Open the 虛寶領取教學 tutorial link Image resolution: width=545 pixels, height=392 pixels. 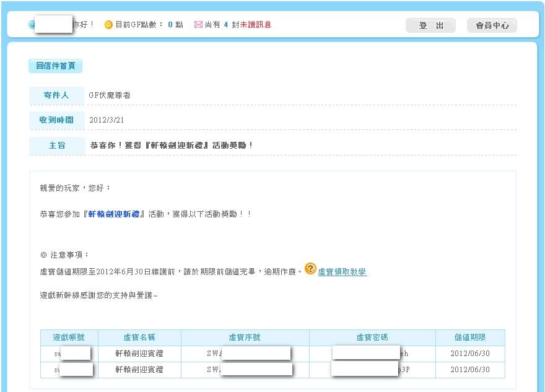point(342,272)
